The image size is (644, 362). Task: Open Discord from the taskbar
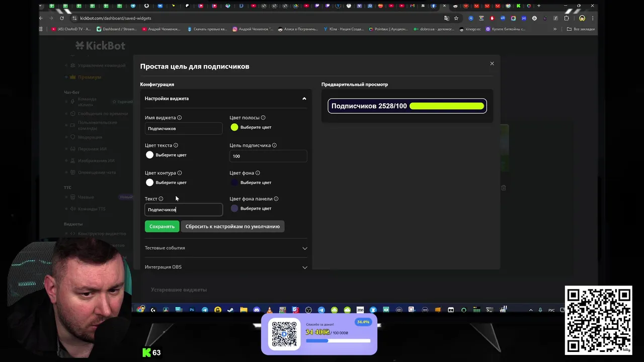tap(257, 310)
